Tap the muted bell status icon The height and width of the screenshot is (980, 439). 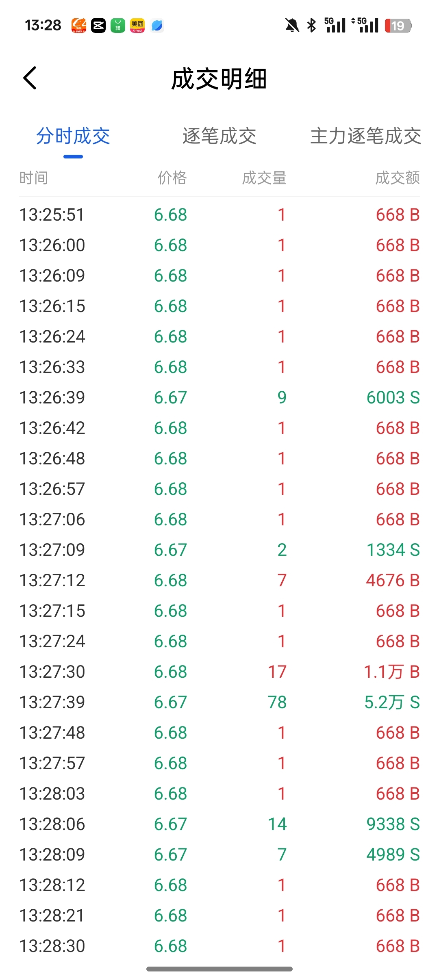tap(292, 26)
